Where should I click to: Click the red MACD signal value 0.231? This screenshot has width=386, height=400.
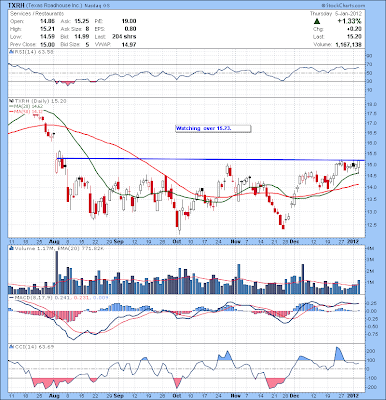tap(80, 297)
